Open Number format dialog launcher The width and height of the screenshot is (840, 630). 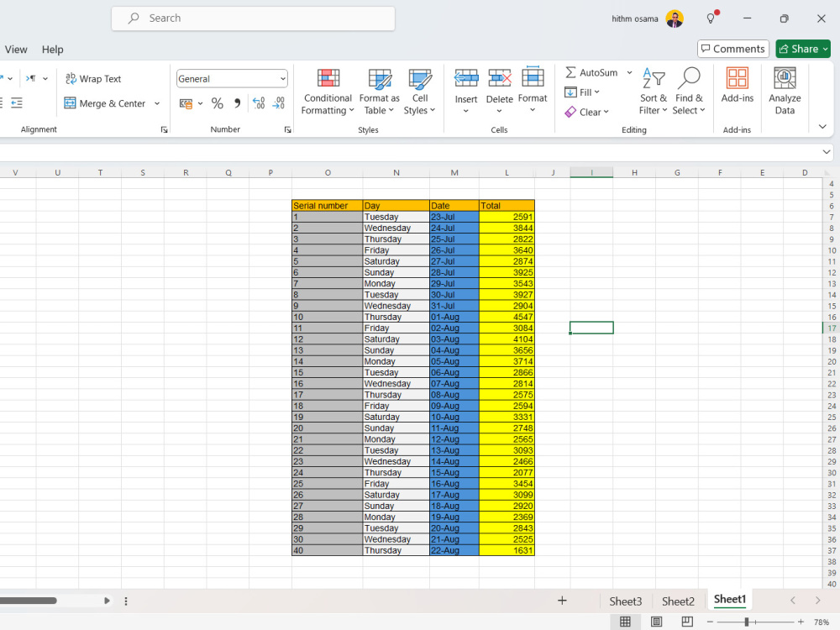287,129
